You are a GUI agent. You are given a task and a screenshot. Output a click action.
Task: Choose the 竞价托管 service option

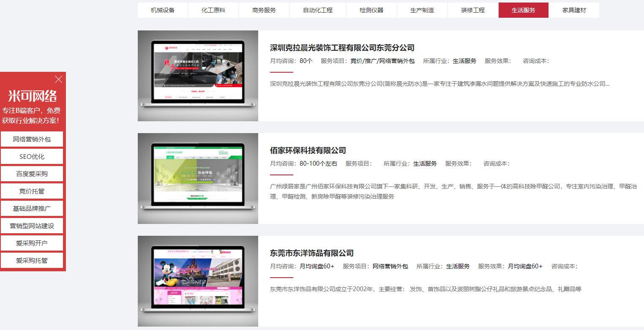(32, 191)
